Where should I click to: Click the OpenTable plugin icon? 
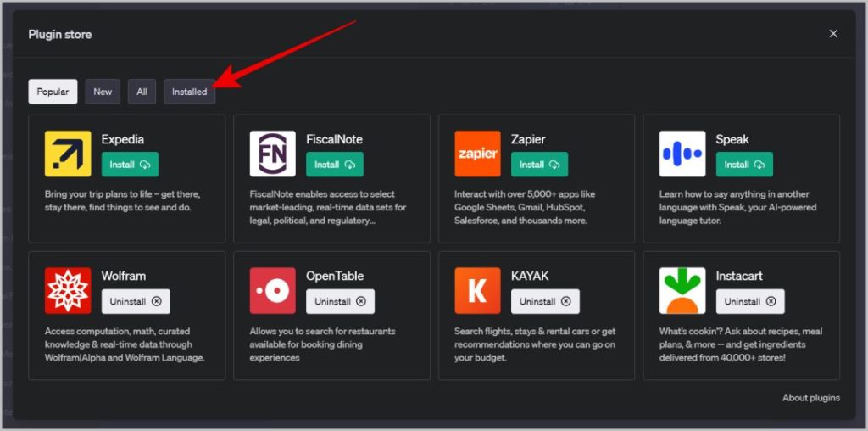(273, 291)
